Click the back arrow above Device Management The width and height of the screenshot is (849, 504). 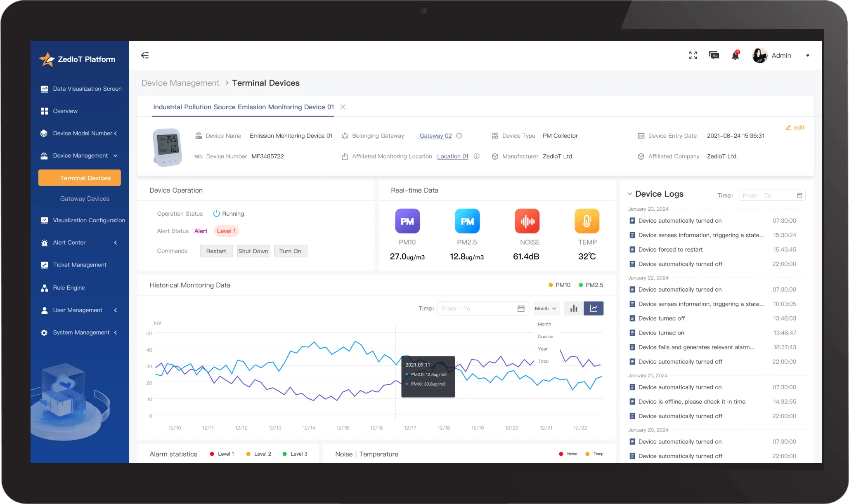pos(145,55)
